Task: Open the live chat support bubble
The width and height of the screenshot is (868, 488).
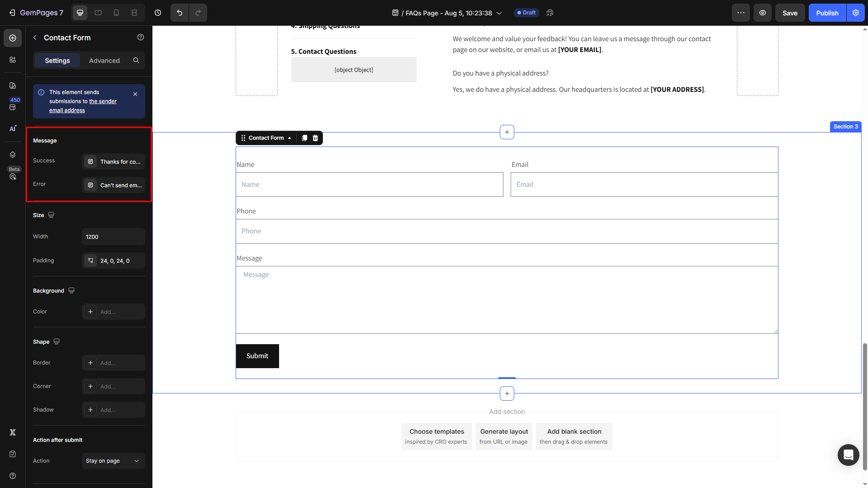Action: tap(848, 455)
